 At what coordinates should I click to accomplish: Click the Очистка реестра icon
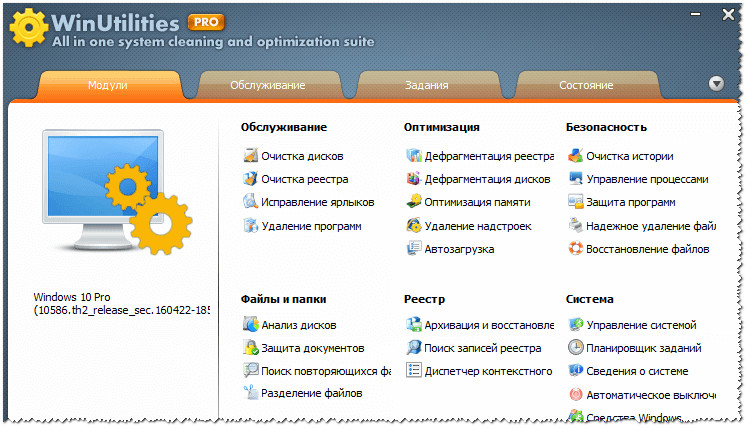coord(250,178)
